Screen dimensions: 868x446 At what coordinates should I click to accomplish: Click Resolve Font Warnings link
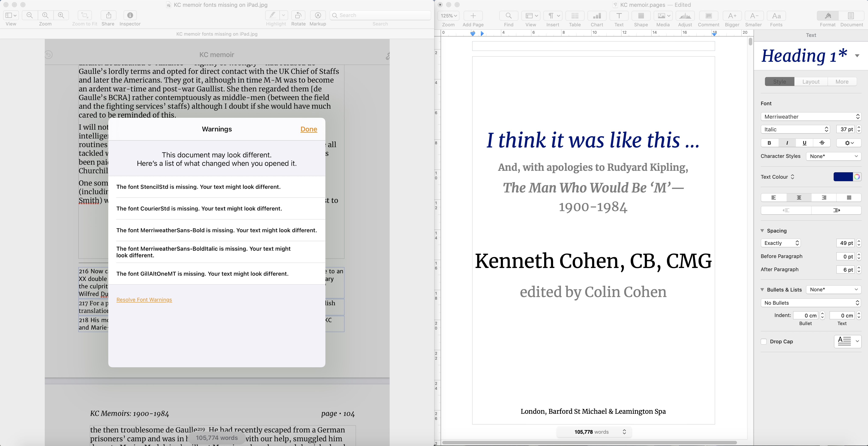pyautogui.click(x=144, y=300)
